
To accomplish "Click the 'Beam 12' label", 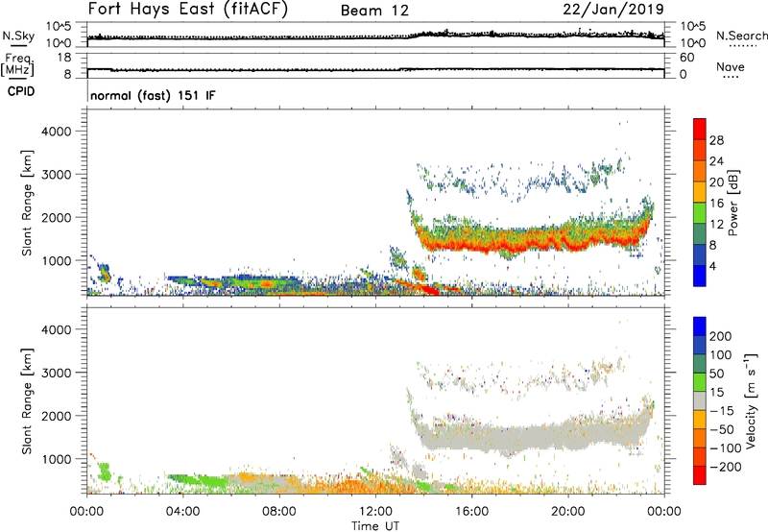I will pos(374,11).
